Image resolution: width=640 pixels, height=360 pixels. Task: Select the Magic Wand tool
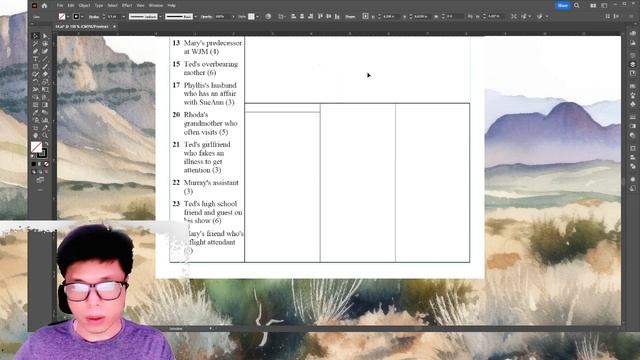coord(36,43)
